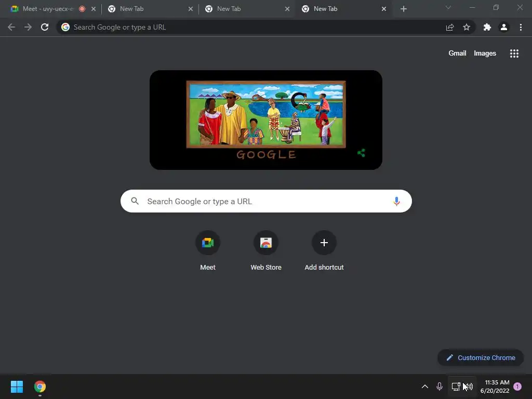Start voice search with the microphone icon

pyautogui.click(x=396, y=201)
